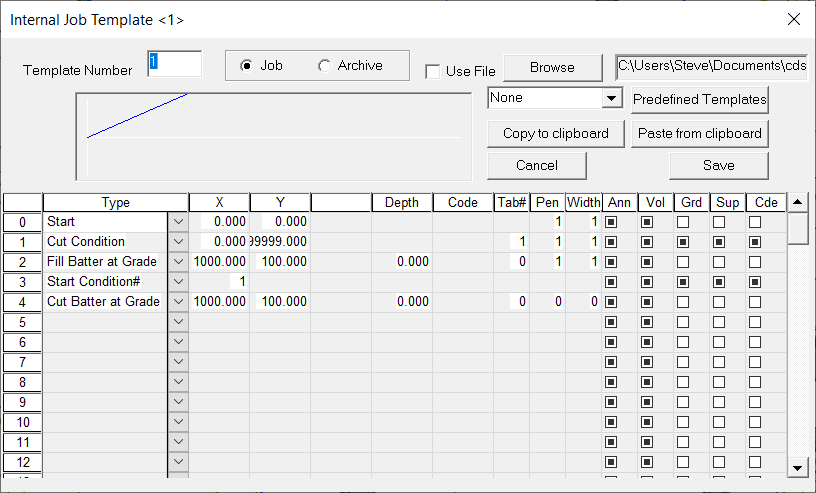Toggle Ann checkbox in row 0
The image size is (816, 493).
[x=611, y=221]
